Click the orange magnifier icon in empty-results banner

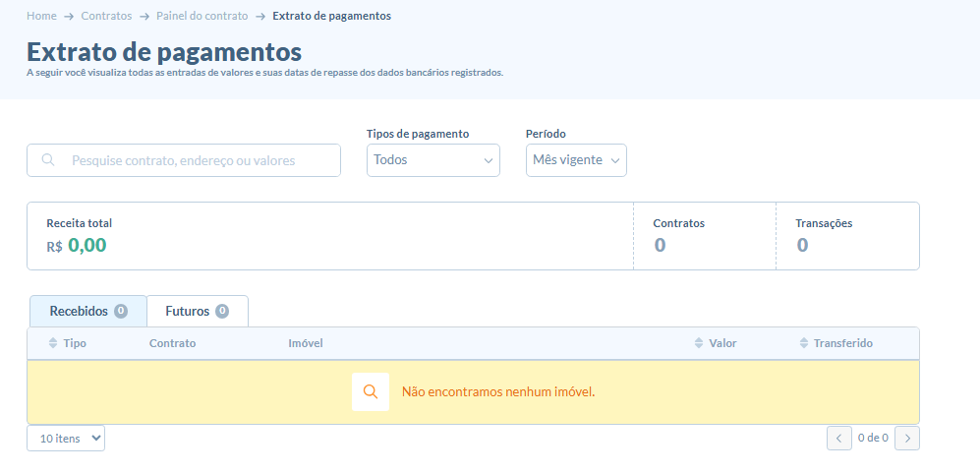click(371, 392)
